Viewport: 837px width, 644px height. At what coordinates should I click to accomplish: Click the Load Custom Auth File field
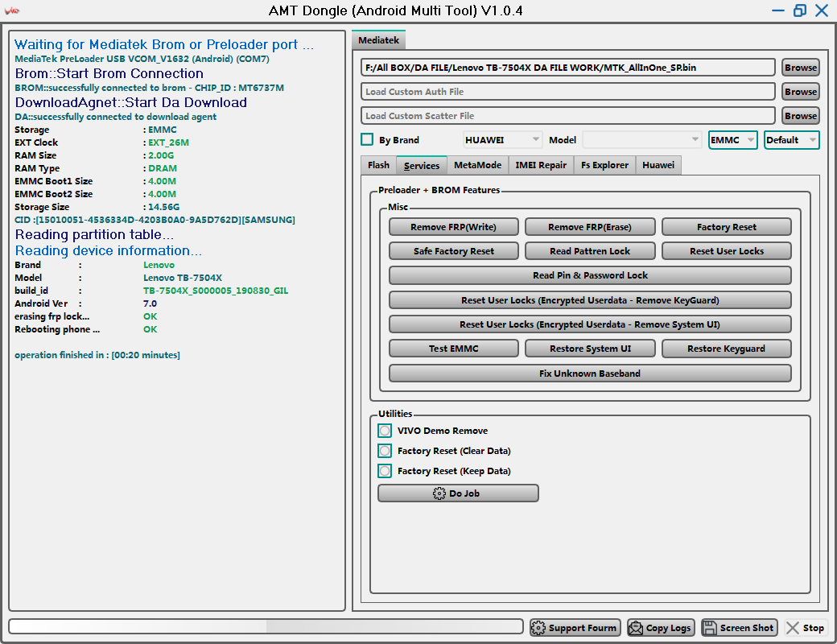click(x=568, y=91)
